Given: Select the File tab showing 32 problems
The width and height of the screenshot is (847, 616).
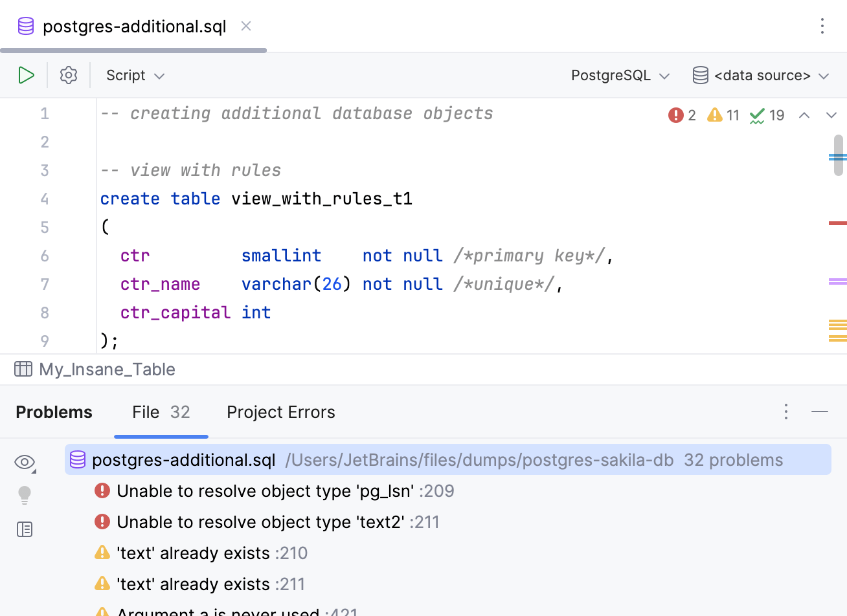Looking at the screenshot, I should click(x=161, y=412).
